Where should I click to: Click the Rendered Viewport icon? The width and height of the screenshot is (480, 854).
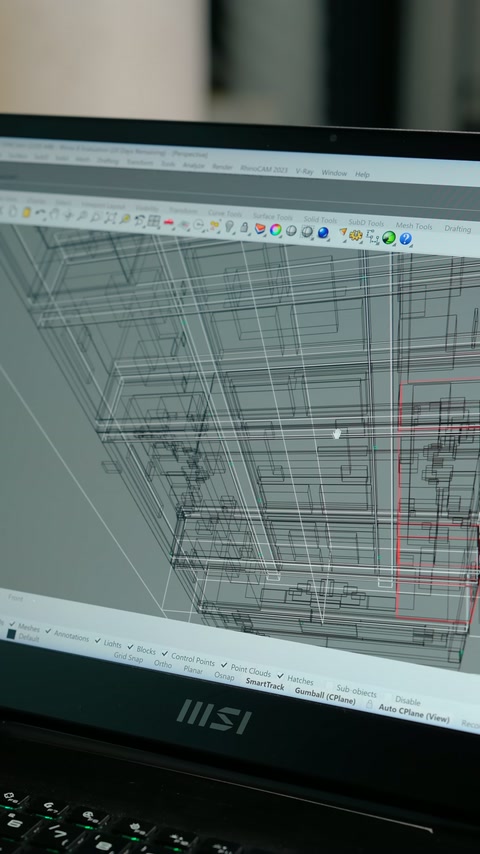307,231
